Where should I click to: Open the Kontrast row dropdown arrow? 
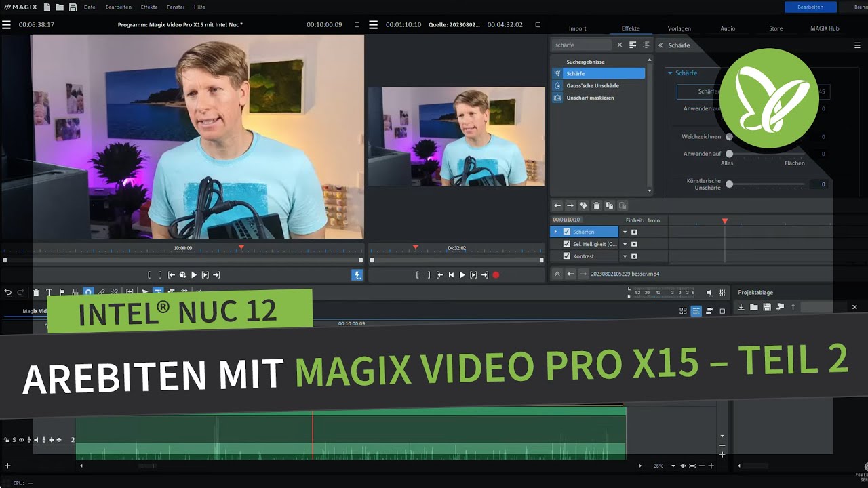(x=625, y=256)
